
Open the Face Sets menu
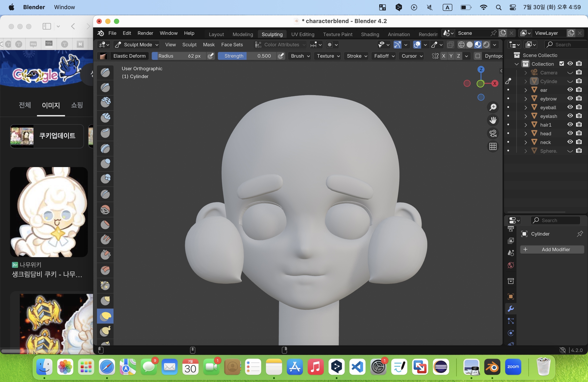232,45
